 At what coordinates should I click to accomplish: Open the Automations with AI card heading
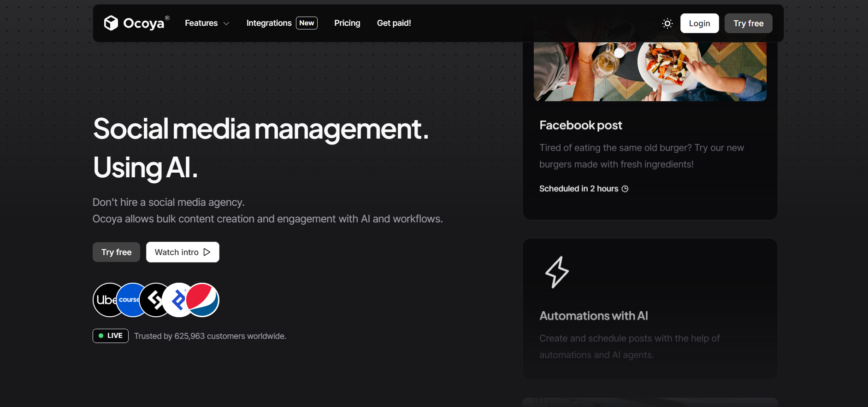tap(594, 316)
